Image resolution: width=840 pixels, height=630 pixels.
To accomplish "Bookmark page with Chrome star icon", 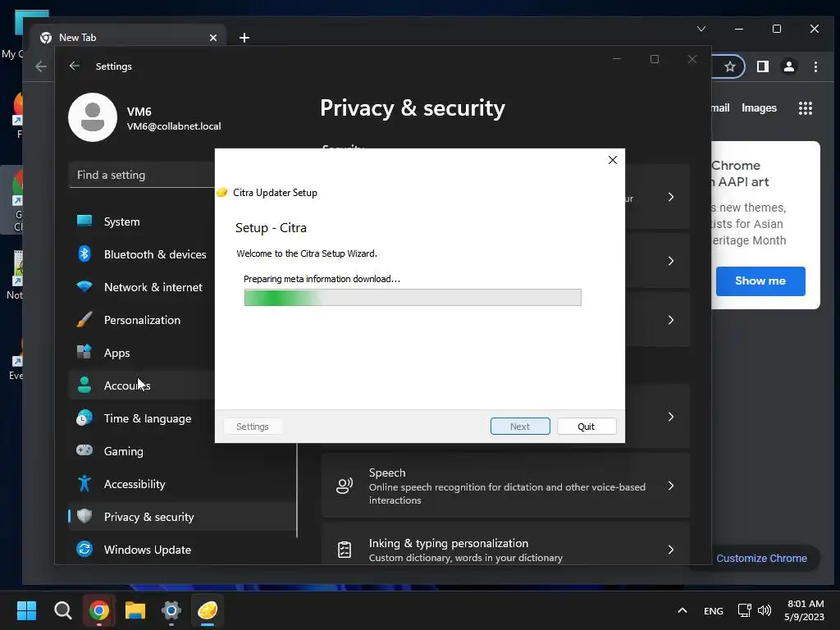I will 729,66.
